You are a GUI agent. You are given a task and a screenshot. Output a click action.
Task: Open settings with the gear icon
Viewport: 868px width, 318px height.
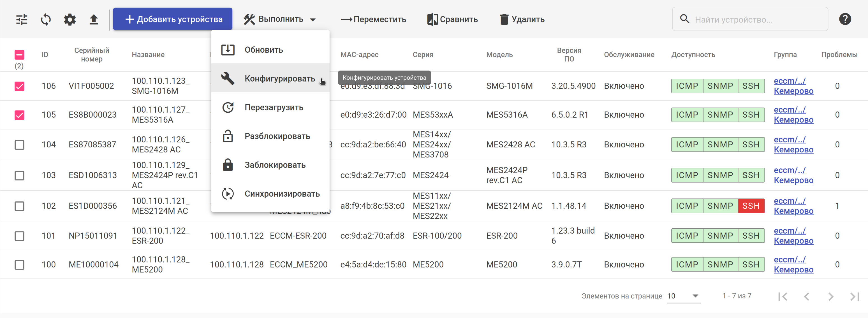(70, 20)
